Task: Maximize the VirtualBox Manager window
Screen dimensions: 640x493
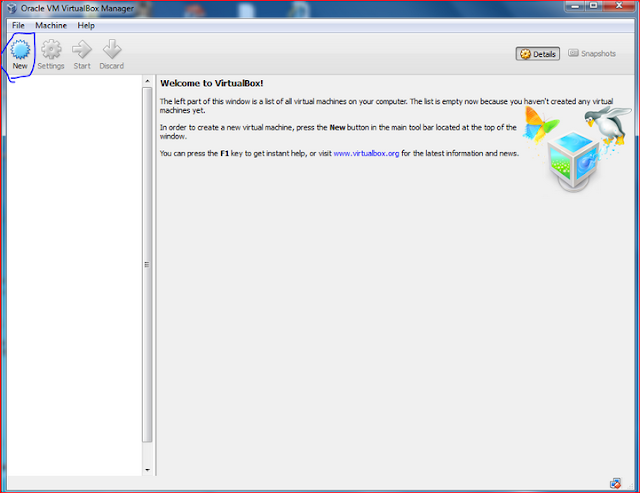Action: click(x=594, y=6)
